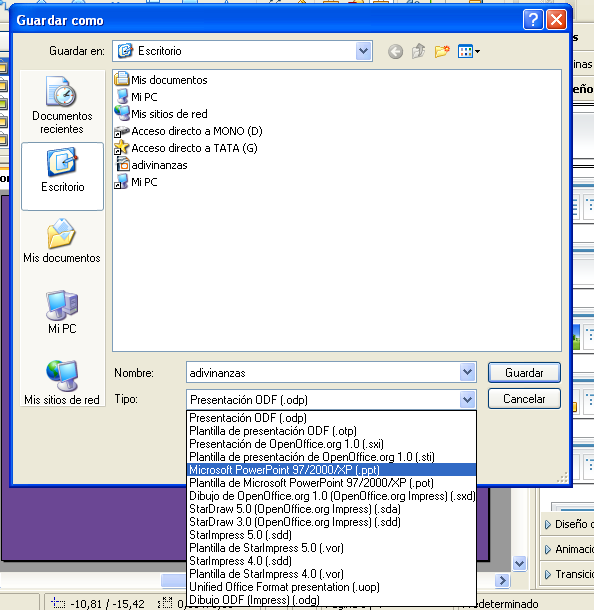This screenshot has height=610, width=594.
Task: Click the Cancelar button
Action: pos(524,399)
